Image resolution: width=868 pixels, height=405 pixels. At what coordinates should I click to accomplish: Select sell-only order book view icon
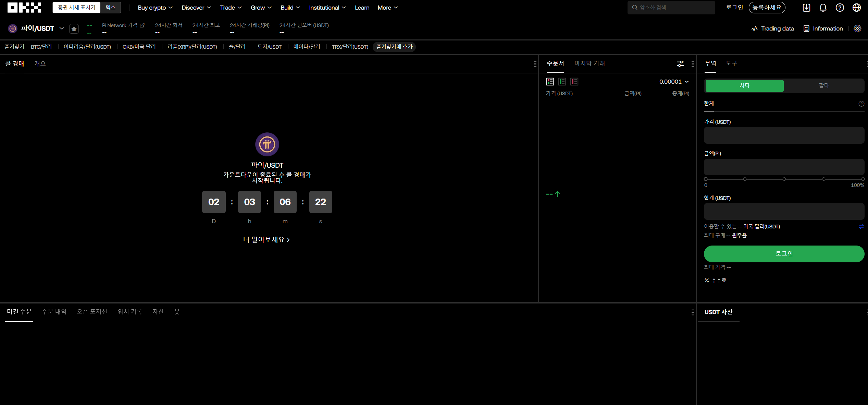pyautogui.click(x=574, y=82)
